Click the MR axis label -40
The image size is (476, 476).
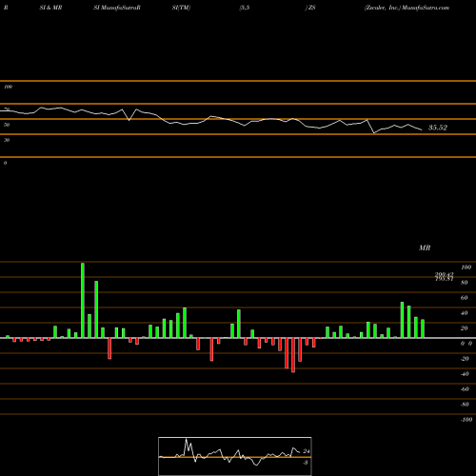(x=465, y=374)
